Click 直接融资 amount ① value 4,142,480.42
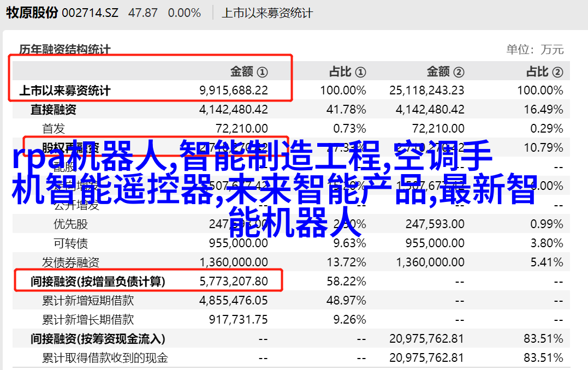 click(234, 110)
